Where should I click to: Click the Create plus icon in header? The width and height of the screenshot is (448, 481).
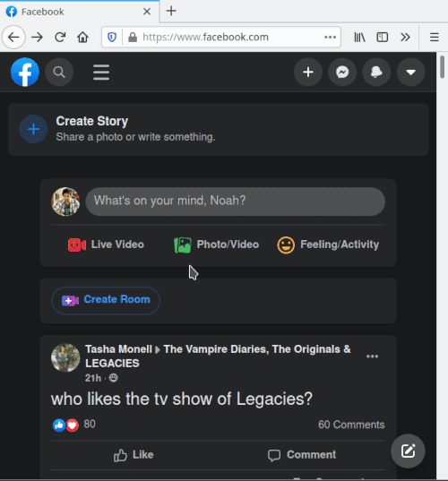pyautogui.click(x=308, y=72)
